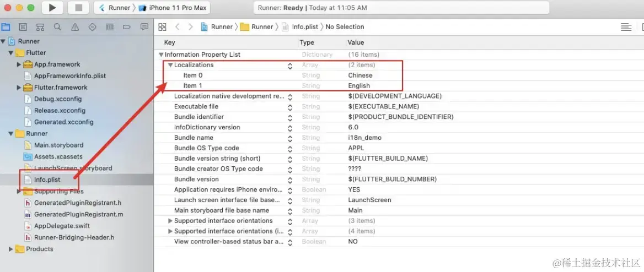Collapse the Runner project root
644x272 pixels.
tap(3, 41)
